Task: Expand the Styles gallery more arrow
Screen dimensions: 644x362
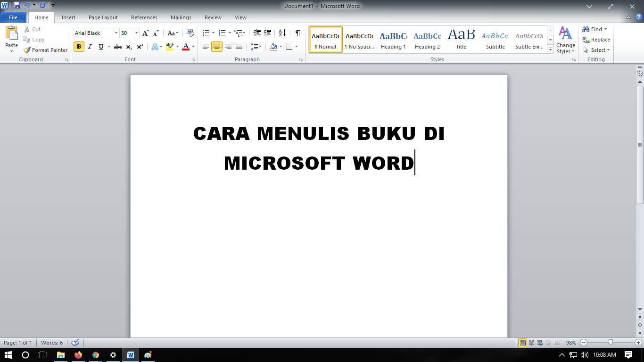Action: [x=550, y=49]
